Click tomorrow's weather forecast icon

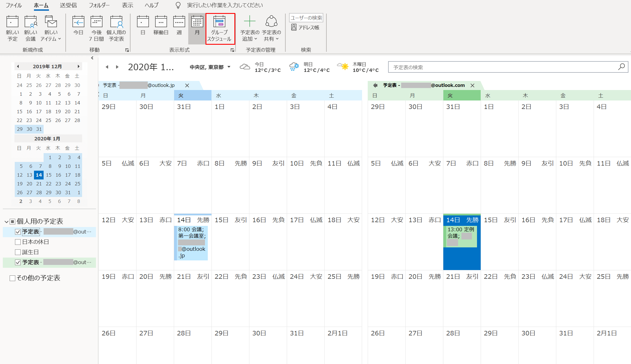[294, 67]
